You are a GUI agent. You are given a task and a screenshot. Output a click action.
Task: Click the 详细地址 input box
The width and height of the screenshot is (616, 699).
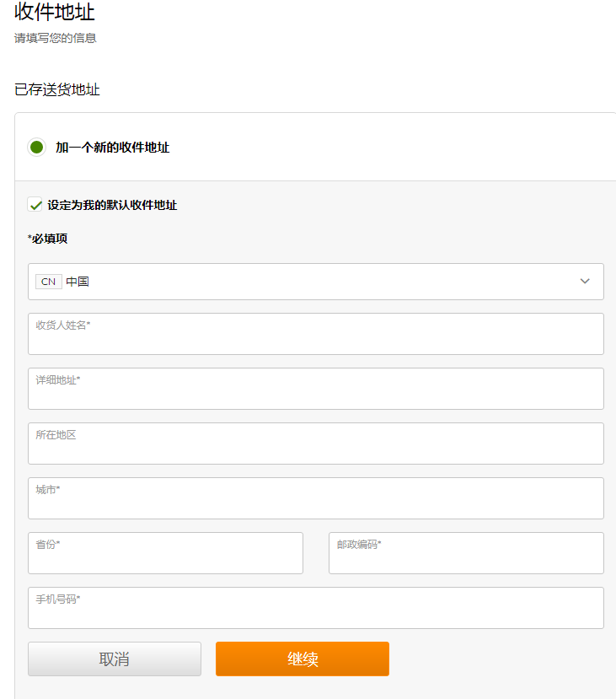(x=316, y=388)
